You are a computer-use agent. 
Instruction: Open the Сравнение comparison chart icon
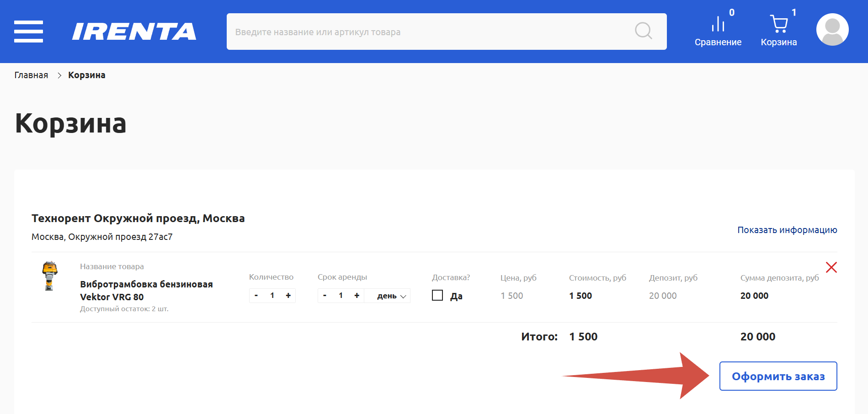tap(718, 25)
